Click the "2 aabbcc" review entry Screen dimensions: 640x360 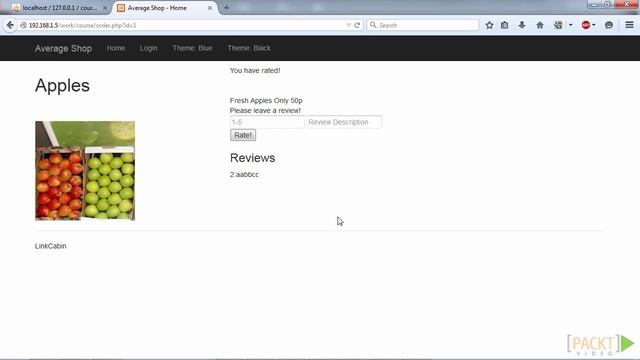244,175
